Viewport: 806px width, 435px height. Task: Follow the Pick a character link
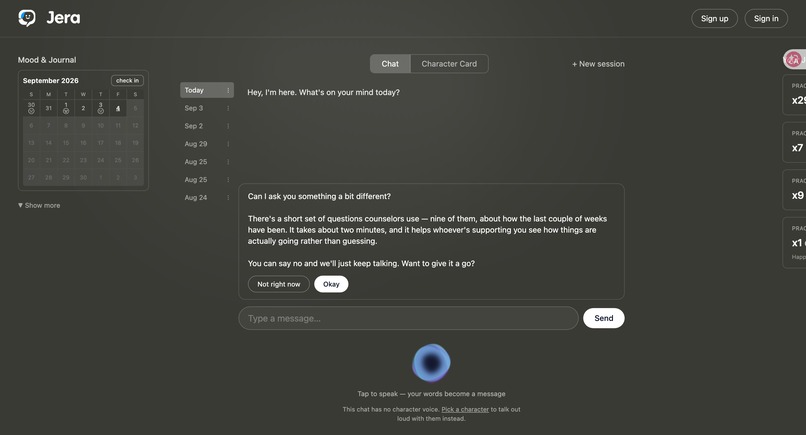[465, 410]
